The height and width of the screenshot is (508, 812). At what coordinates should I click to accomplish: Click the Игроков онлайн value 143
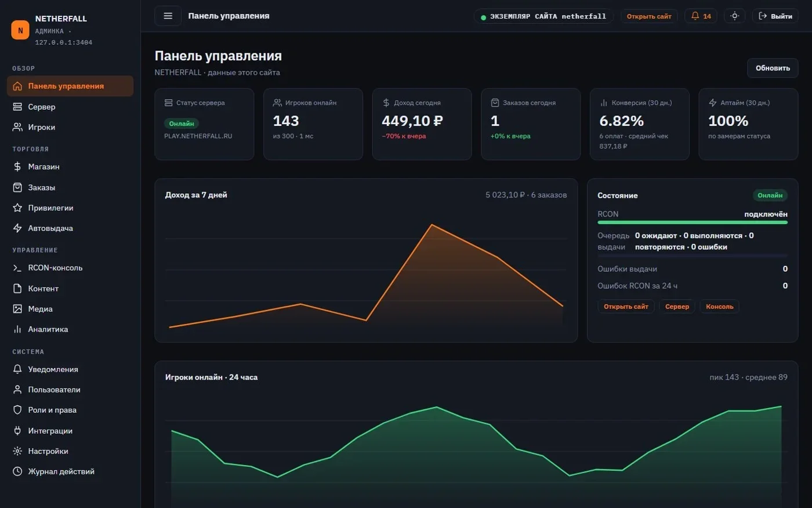coord(286,121)
